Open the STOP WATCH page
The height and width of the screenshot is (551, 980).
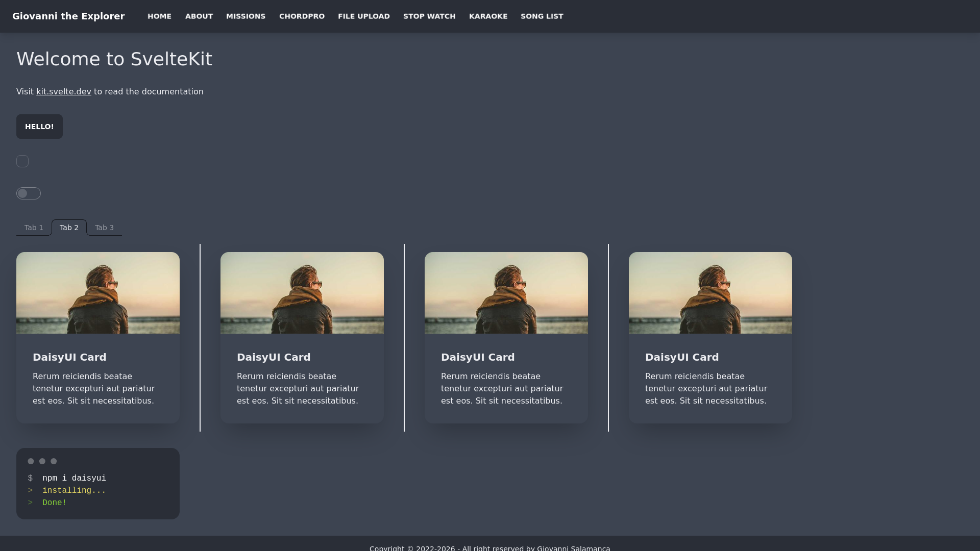tap(429, 16)
